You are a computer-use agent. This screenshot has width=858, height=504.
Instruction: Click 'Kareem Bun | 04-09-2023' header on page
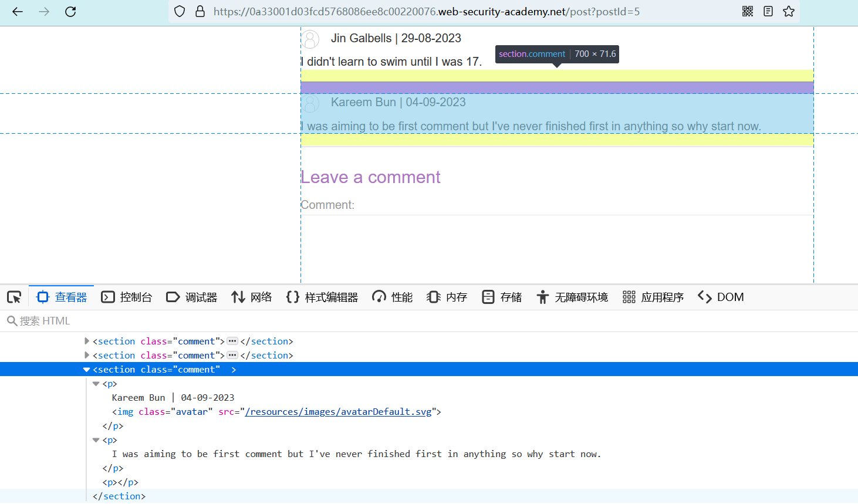click(x=398, y=102)
